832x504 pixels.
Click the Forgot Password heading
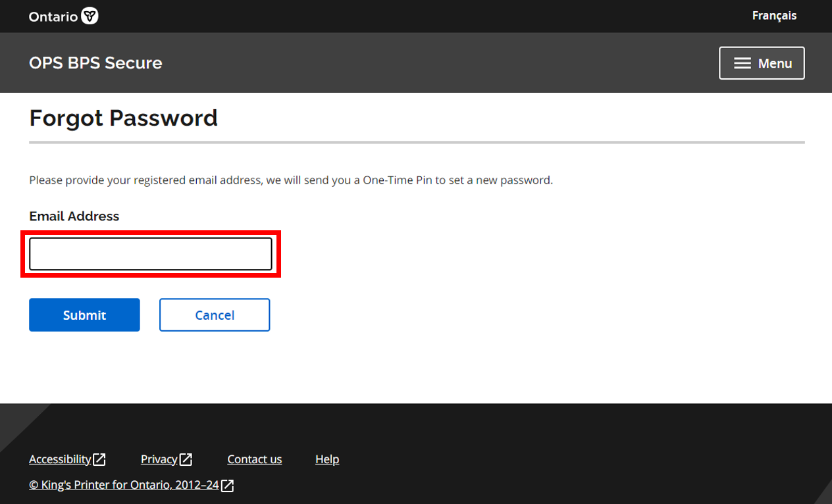point(123,118)
